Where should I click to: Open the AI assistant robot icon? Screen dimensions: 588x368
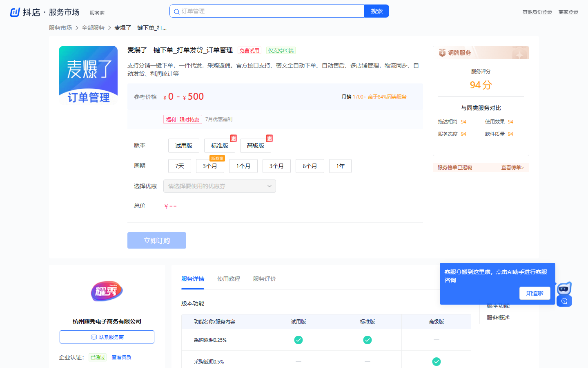coord(564,289)
